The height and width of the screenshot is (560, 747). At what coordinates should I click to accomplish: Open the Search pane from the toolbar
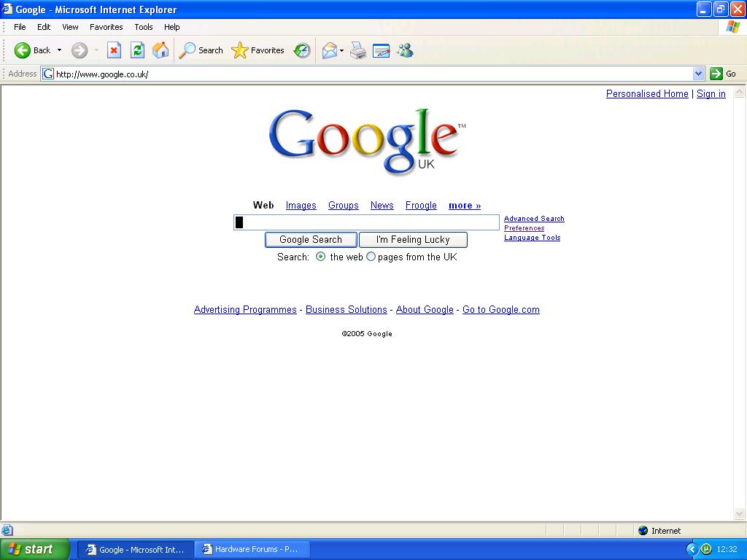point(201,50)
